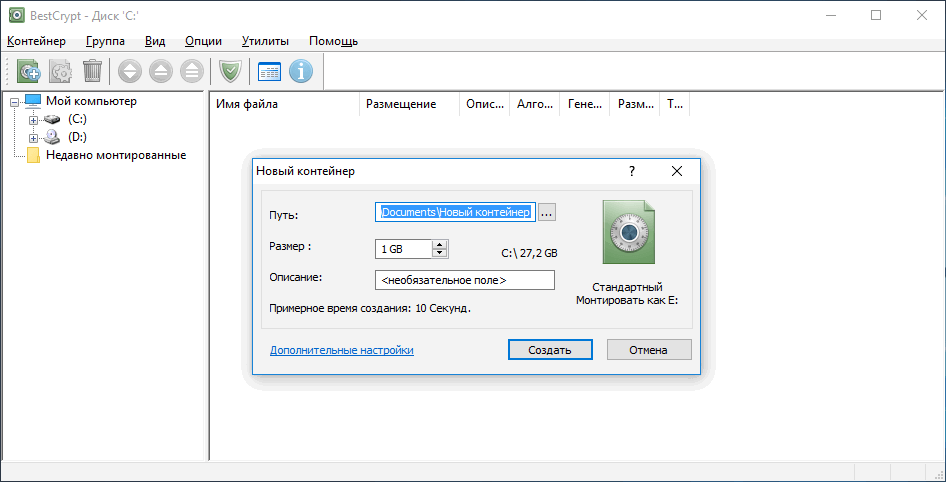Click the blue info toolbar icon
The width and height of the screenshot is (946, 482).
[x=301, y=71]
